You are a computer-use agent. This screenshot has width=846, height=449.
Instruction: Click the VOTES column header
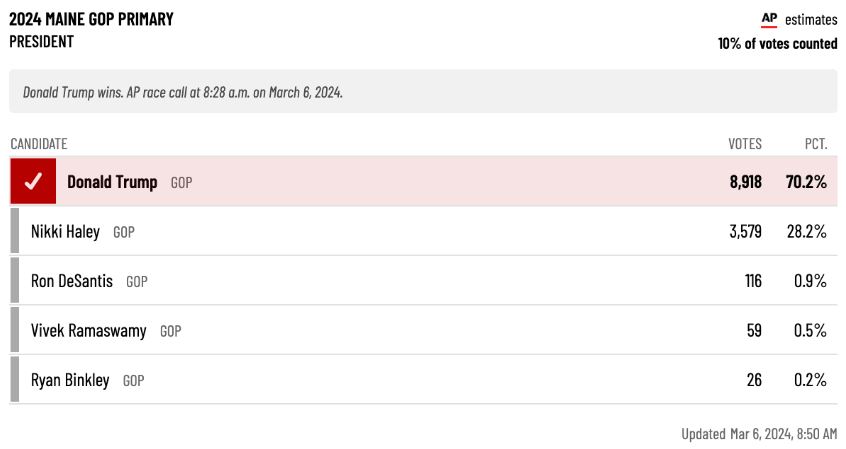click(x=745, y=144)
